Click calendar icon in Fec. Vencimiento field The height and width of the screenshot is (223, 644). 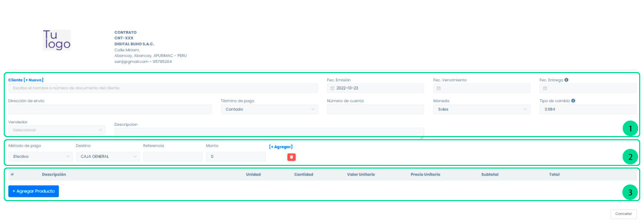(438, 88)
